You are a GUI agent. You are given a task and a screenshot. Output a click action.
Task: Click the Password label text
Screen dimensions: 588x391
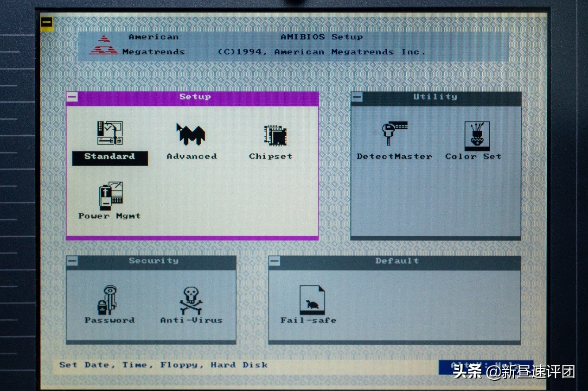point(109,320)
